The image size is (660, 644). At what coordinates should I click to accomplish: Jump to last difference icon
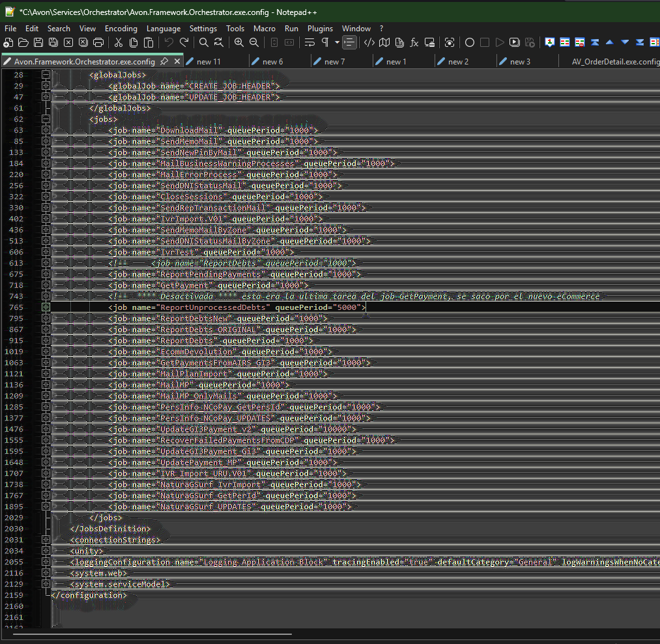(x=640, y=42)
